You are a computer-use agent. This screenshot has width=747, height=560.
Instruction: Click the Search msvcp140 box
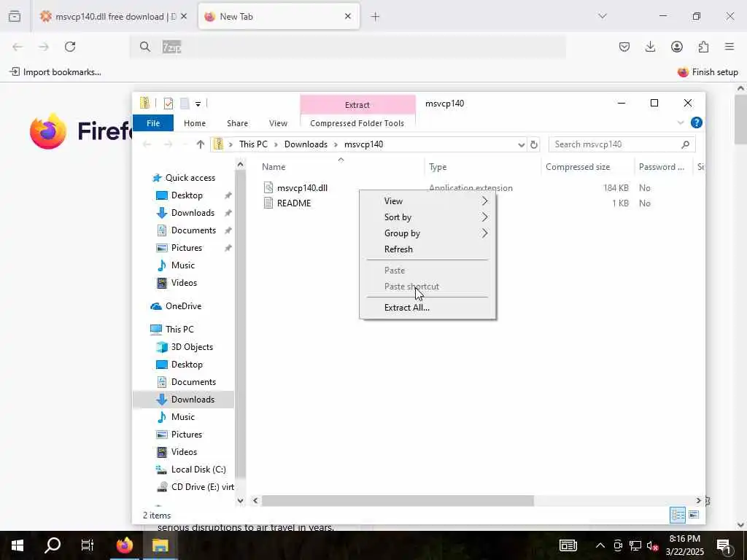tap(622, 144)
